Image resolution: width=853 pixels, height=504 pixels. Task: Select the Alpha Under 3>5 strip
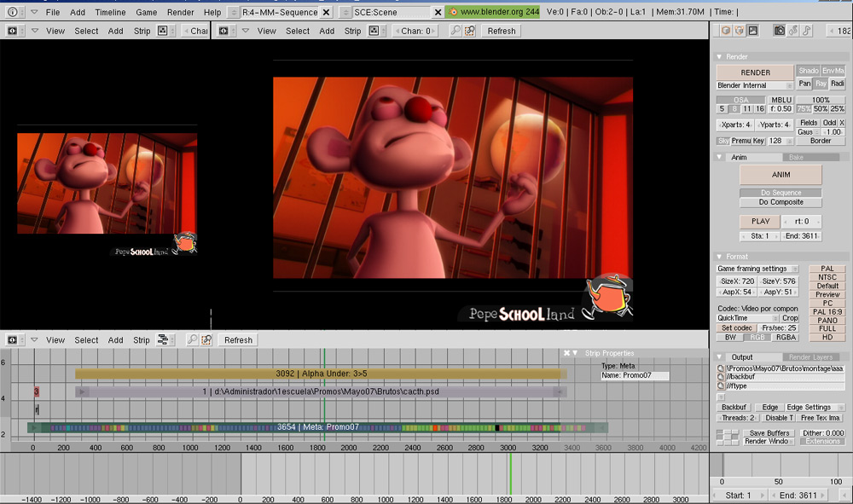click(321, 374)
